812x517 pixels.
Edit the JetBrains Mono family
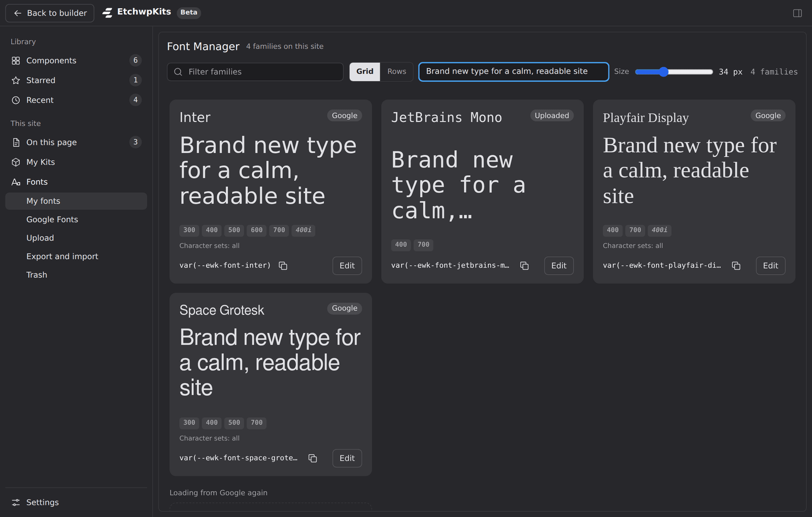click(x=559, y=266)
